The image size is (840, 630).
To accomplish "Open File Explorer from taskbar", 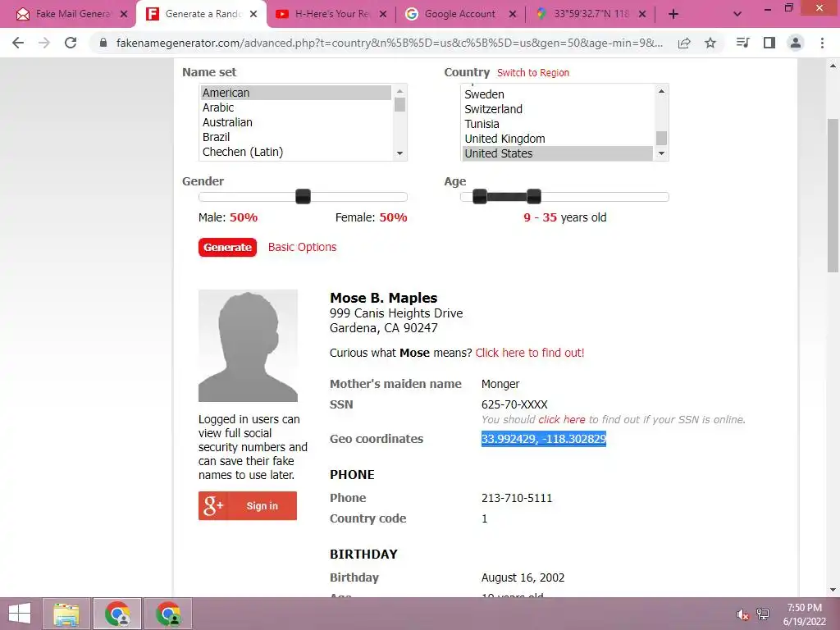I will pyautogui.click(x=66, y=614).
